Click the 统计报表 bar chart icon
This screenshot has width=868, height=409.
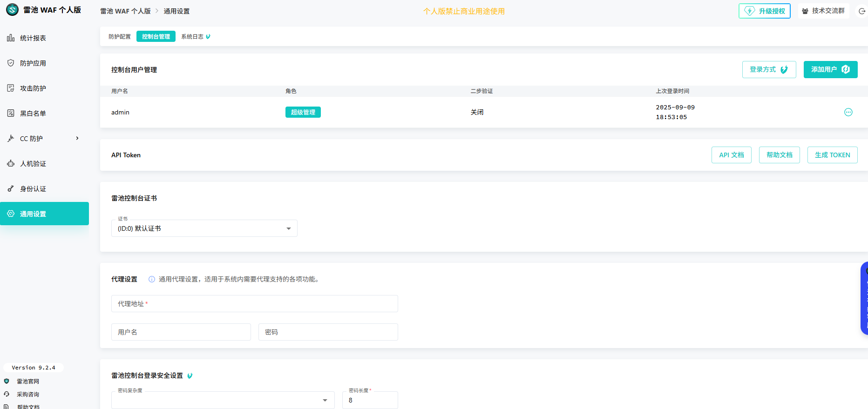click(x=11, y=38)
